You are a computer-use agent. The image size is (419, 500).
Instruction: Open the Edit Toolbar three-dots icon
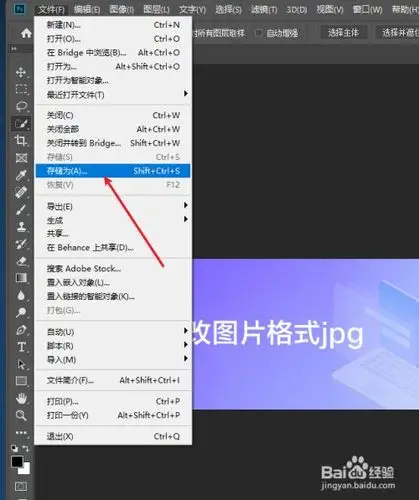[x=21, y=432]
